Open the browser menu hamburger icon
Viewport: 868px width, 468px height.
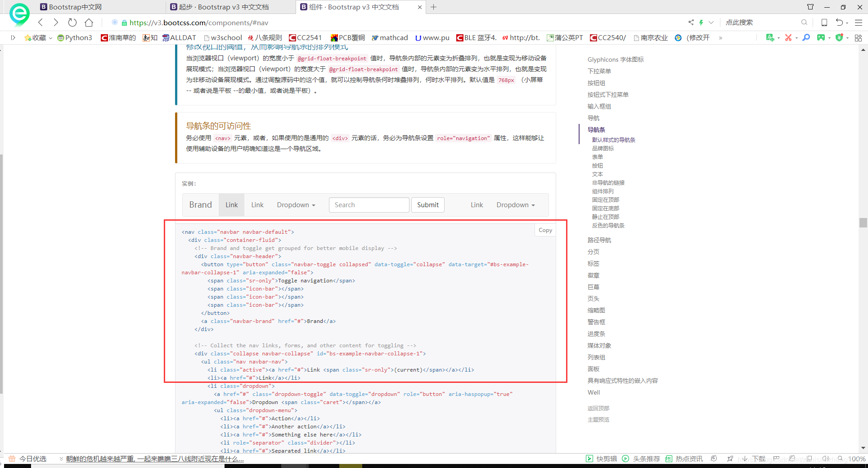859,22
